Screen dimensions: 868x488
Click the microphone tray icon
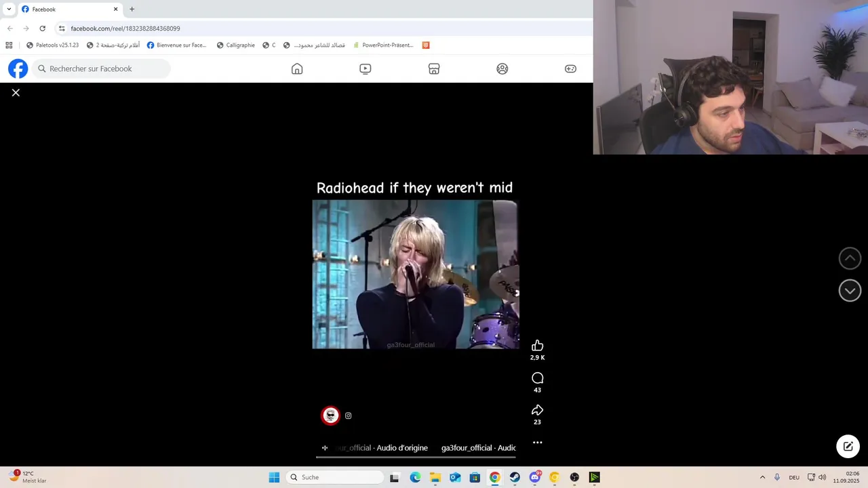777,477
